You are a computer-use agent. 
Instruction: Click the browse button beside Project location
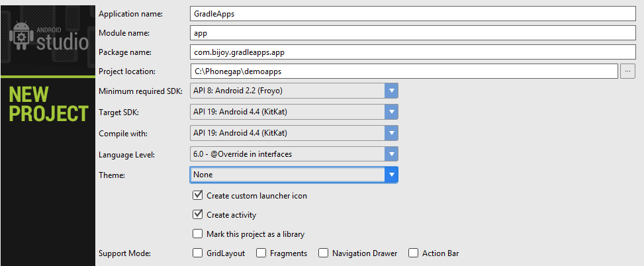tap(627, 71)
